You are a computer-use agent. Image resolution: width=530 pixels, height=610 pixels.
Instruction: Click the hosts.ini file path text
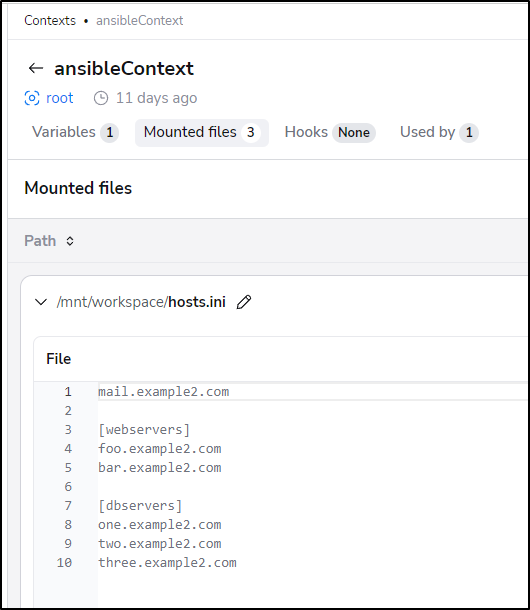(141, 302)
